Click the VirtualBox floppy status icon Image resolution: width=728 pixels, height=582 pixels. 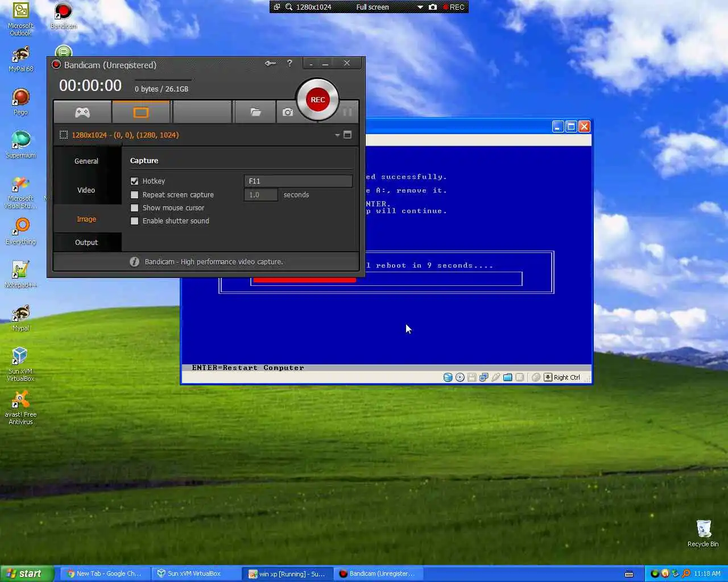(x=472, y=377)
